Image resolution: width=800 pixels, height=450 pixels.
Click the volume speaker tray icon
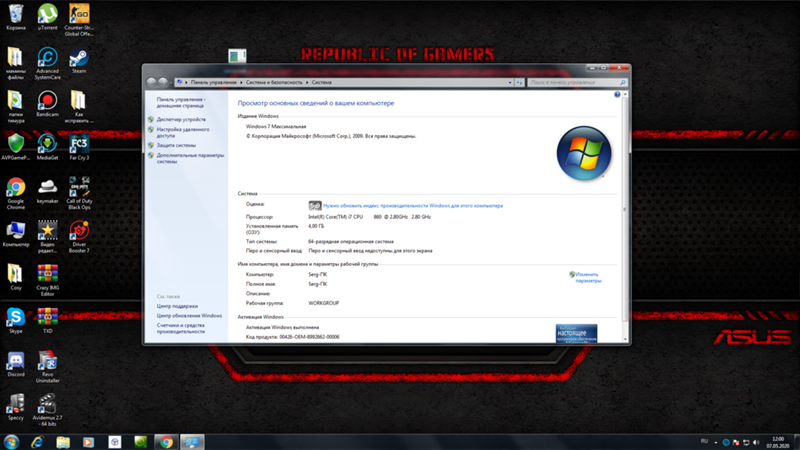[x=756, y=442]
